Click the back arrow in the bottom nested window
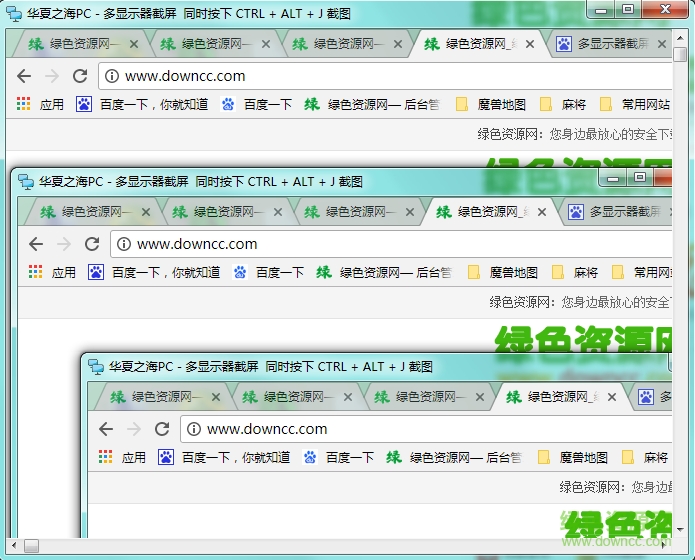 pyautogui.click(x=106, y=429)
